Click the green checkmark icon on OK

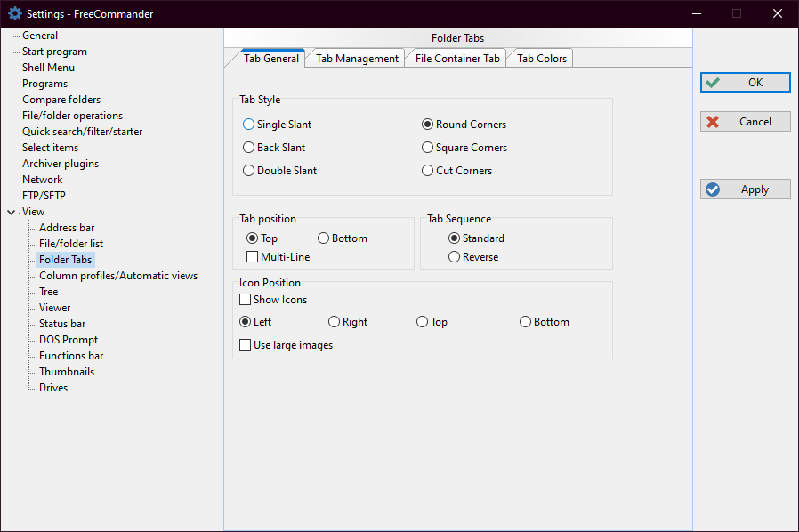(713, 83)
